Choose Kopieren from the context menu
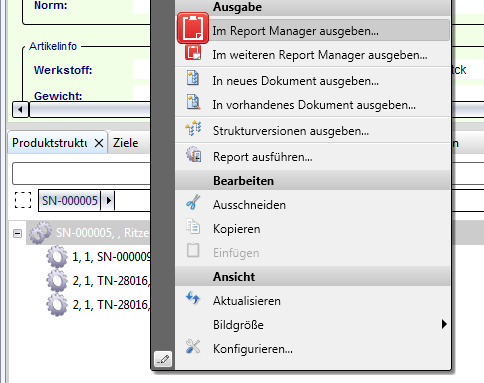Viewport: 484px width, 383px height. [236, 229]
